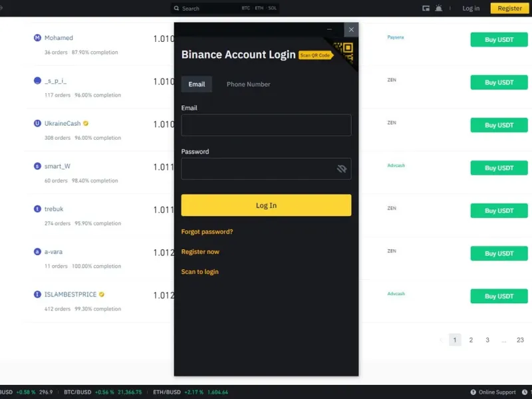Buy USDT from Mohamed
532x399 pixels.
[499, 40]
